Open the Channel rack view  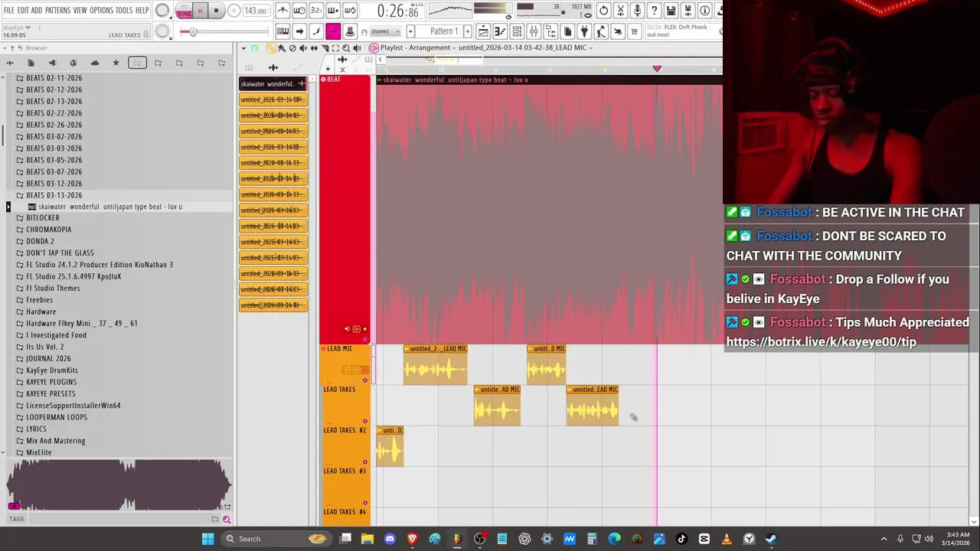(517, 31)
